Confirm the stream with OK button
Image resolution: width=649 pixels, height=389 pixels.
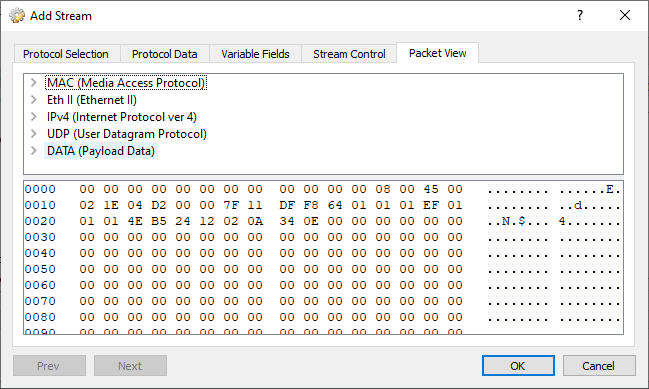(518, 366)
